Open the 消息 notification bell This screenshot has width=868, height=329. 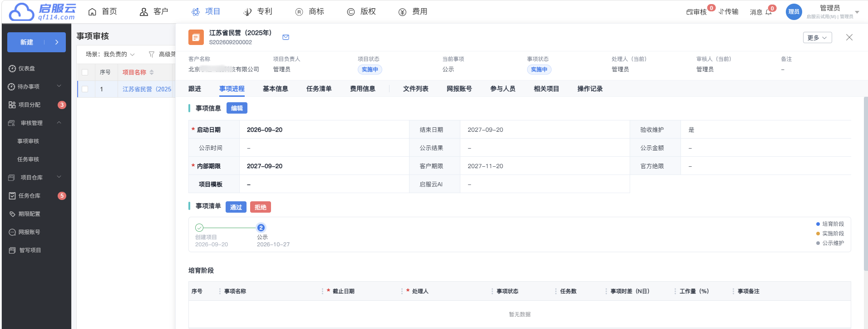[769, 12]
